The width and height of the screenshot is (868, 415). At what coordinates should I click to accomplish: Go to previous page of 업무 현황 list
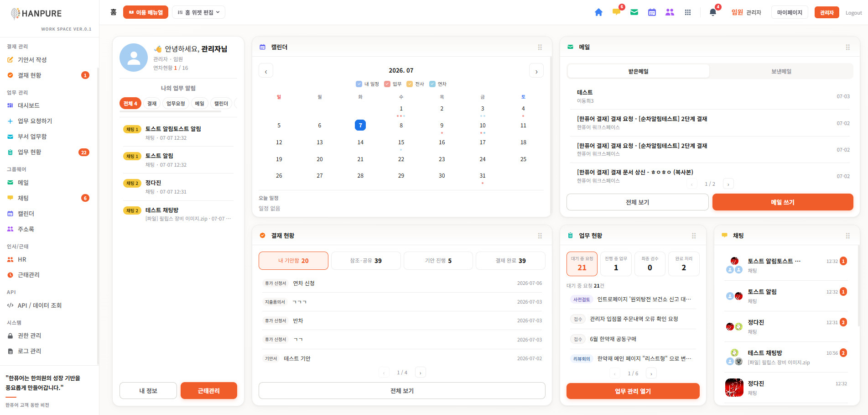coord(615,373)
